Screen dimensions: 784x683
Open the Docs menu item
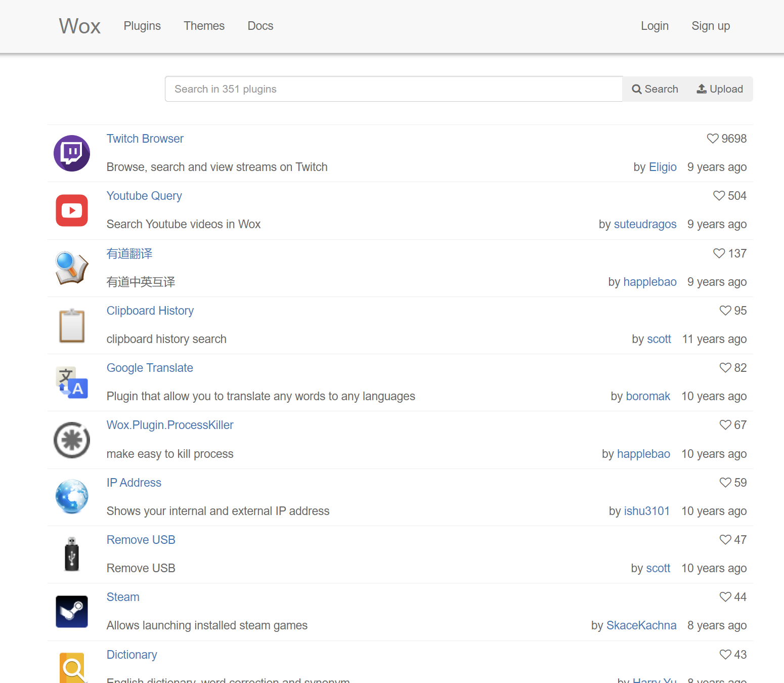tap(260, 26)
